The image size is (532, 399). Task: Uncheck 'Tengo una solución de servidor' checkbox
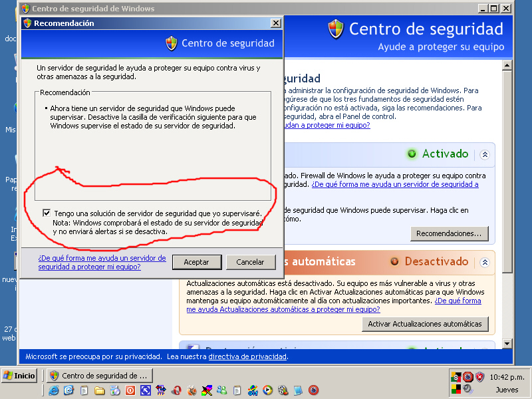tap(47, 213)
